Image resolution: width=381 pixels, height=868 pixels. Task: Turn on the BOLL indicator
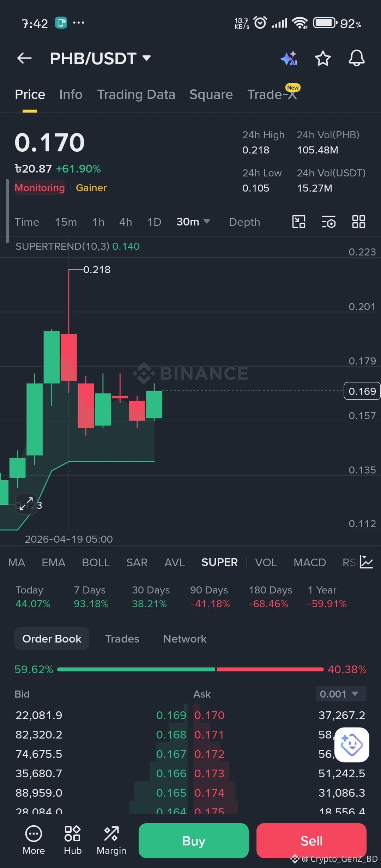point(96,562)
